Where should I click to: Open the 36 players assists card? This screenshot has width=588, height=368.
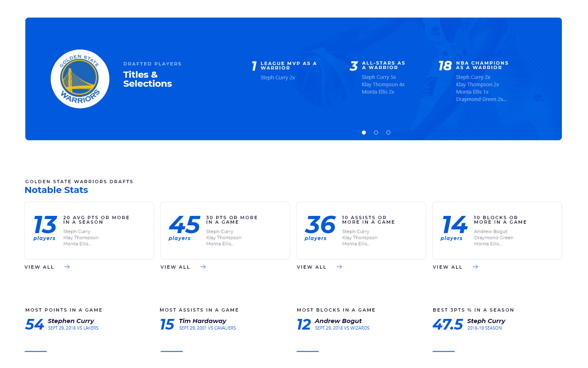click(361, 231)
